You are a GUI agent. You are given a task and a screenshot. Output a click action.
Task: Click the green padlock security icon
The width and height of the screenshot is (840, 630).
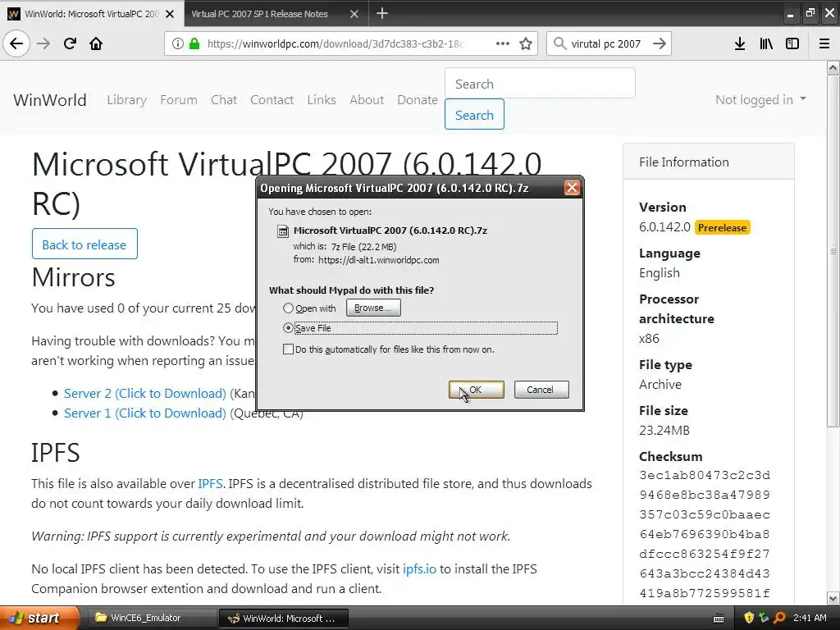point(194,43)
